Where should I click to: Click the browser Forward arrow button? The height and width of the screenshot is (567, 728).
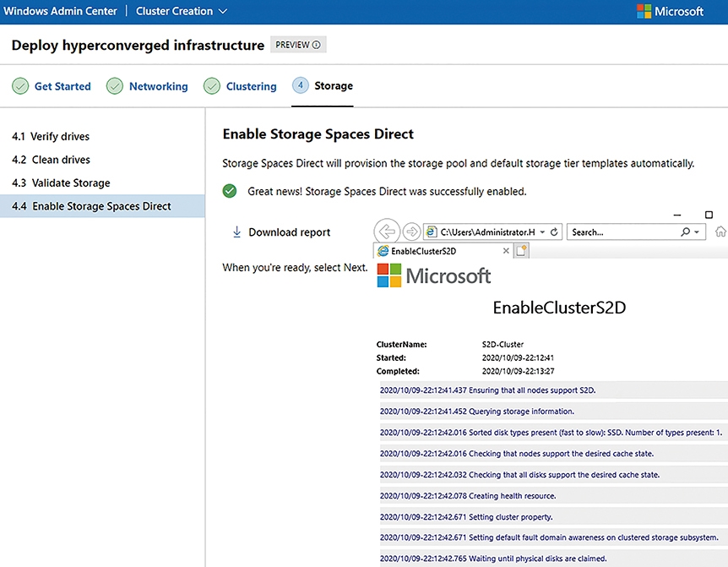[x=411, y=232]
